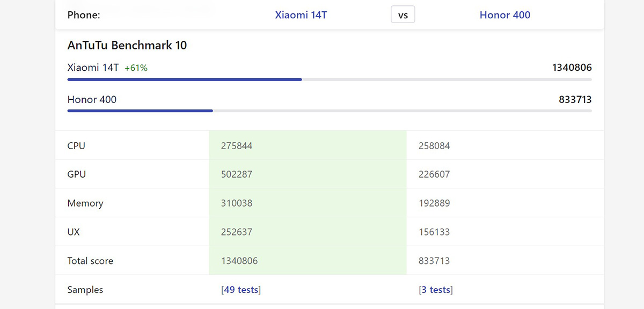The height and width of the screenshot is (309, 644).
Task: Click the vs button between phones
Action: click(403, 15)
